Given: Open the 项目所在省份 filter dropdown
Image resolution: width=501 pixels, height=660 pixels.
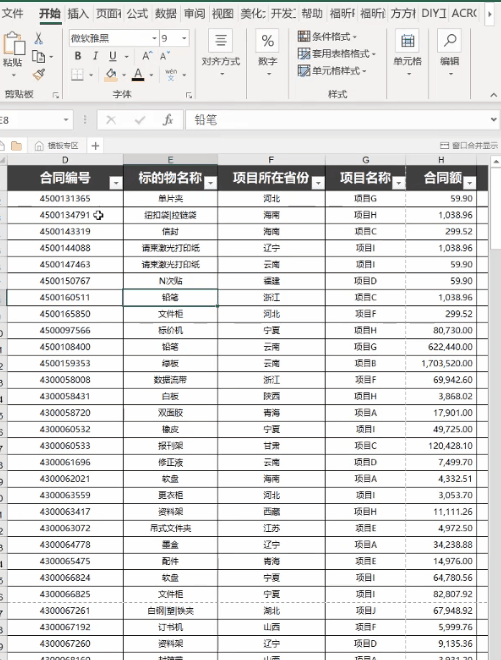Looking at the screenshot, I should 318,183.
